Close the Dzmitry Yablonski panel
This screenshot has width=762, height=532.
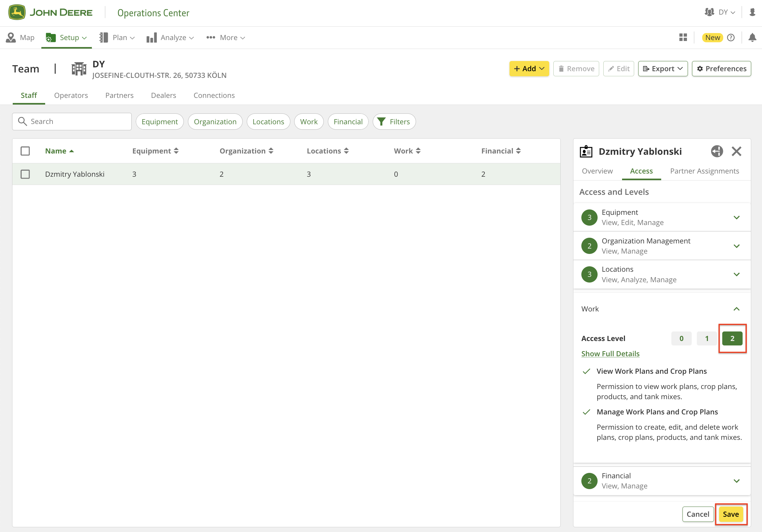pos(737,152)
